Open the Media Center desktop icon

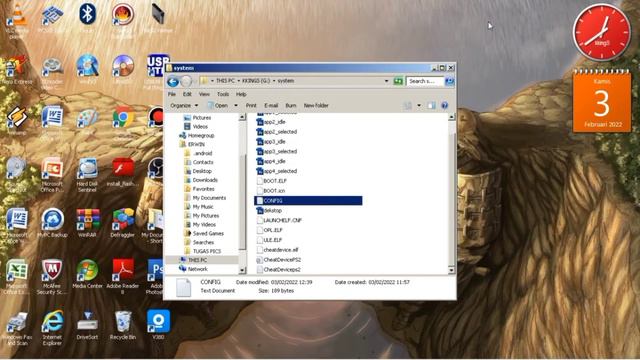87,274
